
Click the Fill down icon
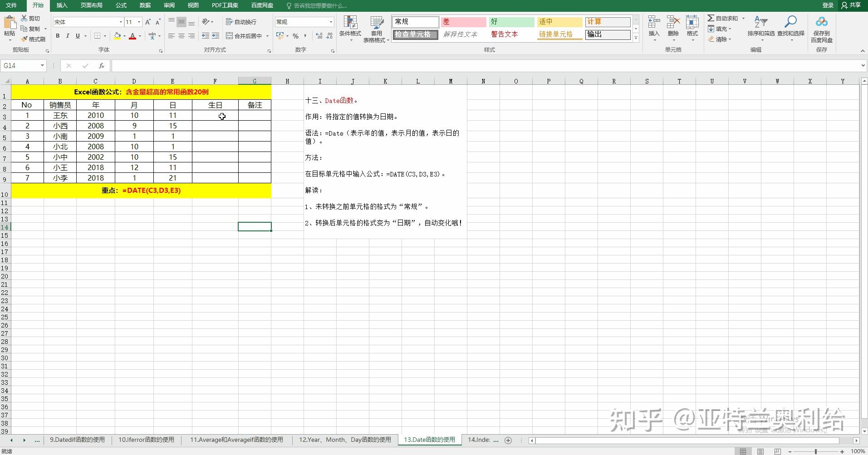click(711, 29)
